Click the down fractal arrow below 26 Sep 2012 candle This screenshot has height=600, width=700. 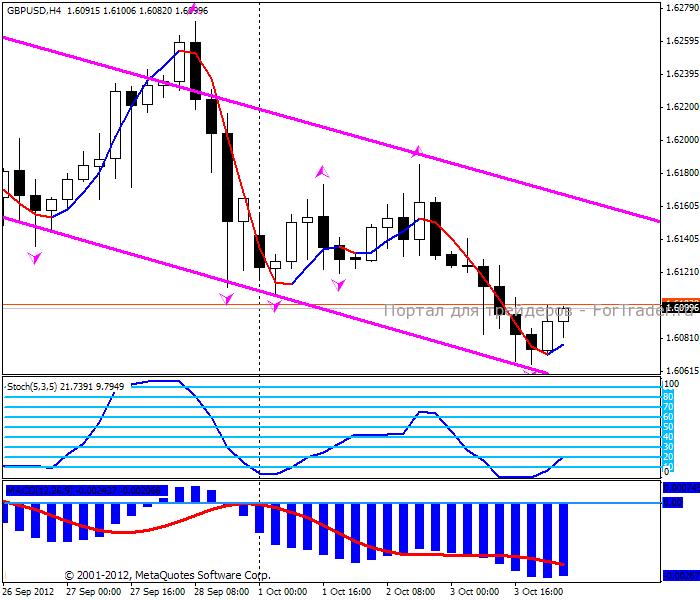34,258
